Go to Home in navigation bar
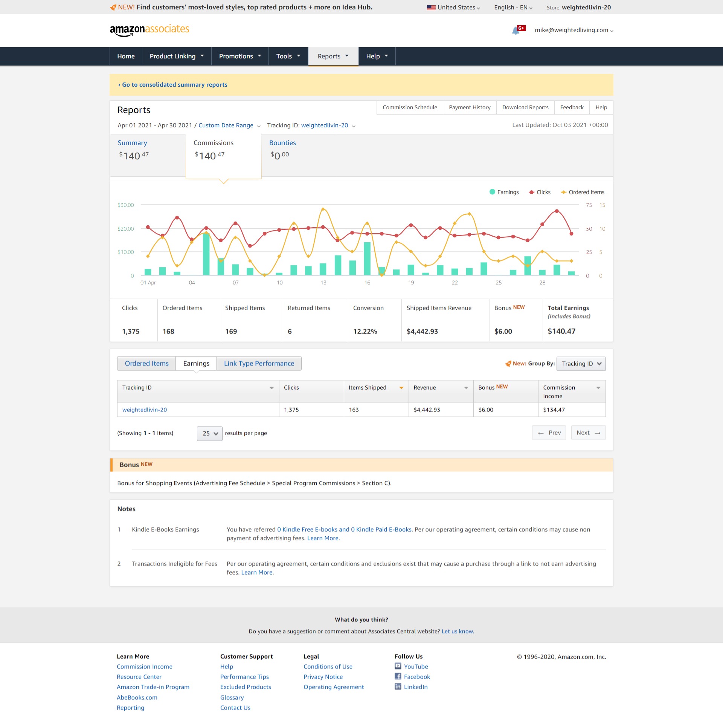 [126, 56]
